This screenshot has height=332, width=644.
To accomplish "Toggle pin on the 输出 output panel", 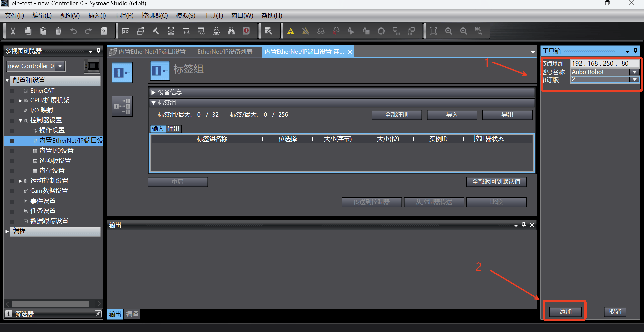I will pos(524,225).
